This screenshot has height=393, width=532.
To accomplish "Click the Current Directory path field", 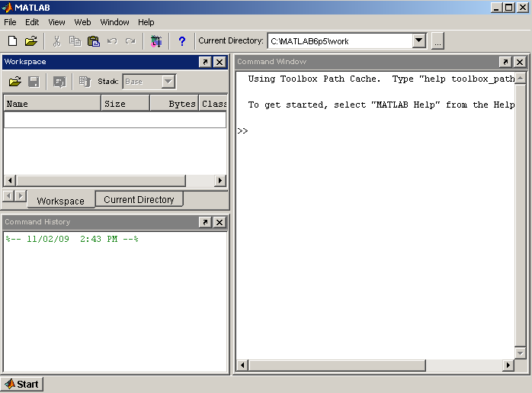I will tap(340, 41).
